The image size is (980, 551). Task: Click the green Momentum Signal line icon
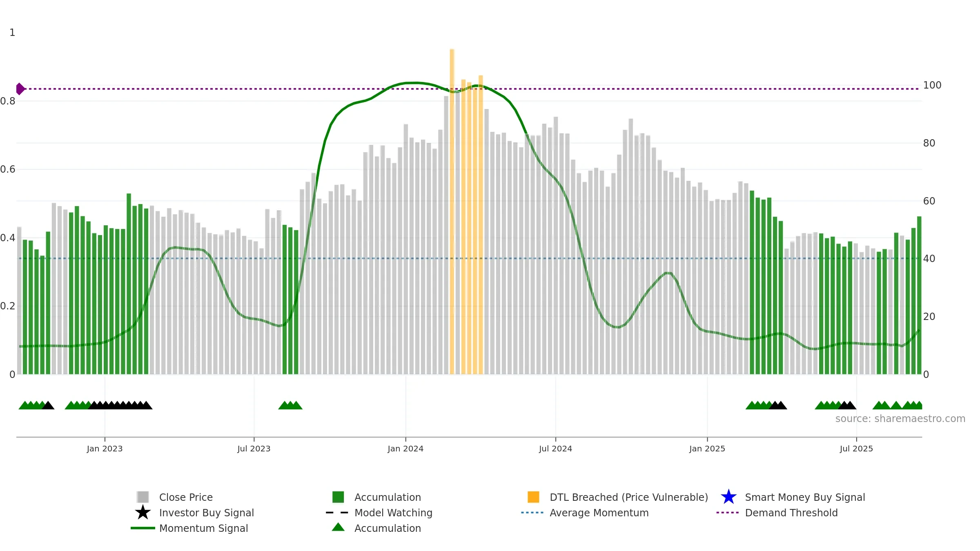pyautogui.click(x=143, y=528)
